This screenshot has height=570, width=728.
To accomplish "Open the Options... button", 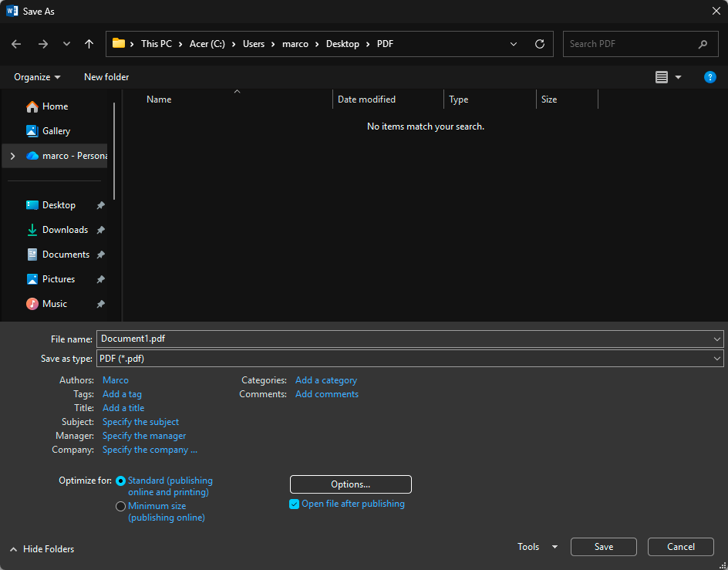I will pos(350,484).
